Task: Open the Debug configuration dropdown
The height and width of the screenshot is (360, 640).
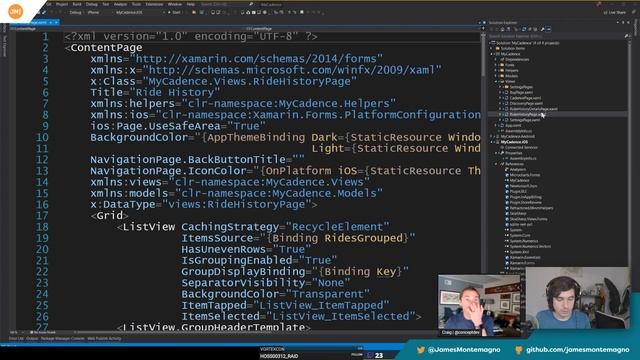Action: [x=77, y=13]
